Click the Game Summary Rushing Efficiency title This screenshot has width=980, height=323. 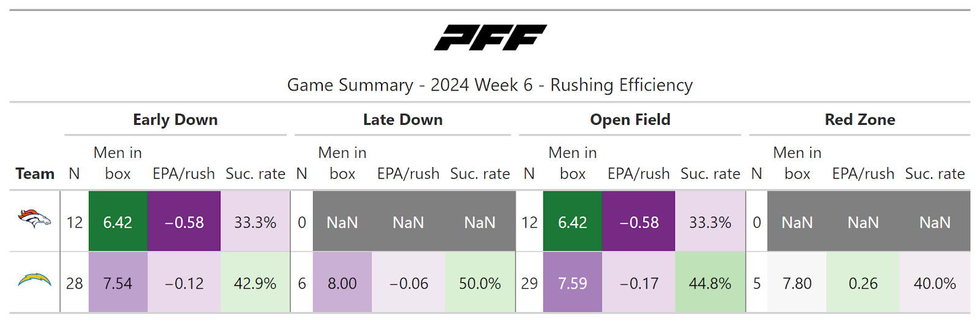tap(490, 85)
